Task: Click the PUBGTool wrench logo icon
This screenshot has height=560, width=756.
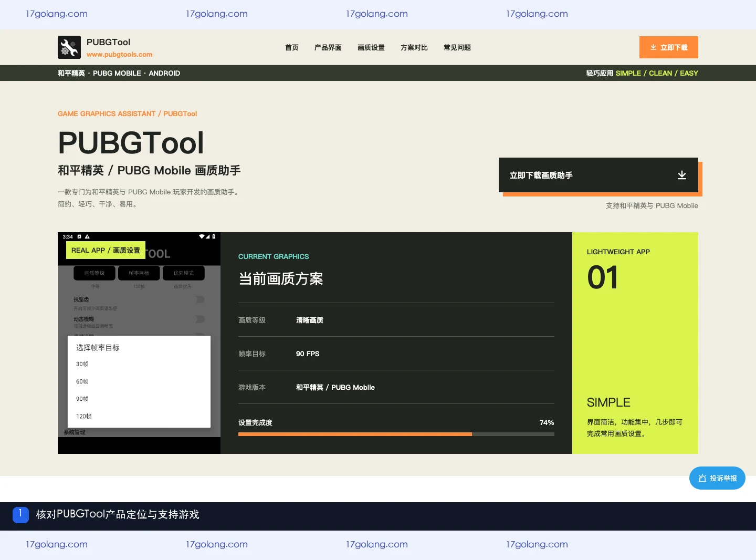Action: [69, 47]
